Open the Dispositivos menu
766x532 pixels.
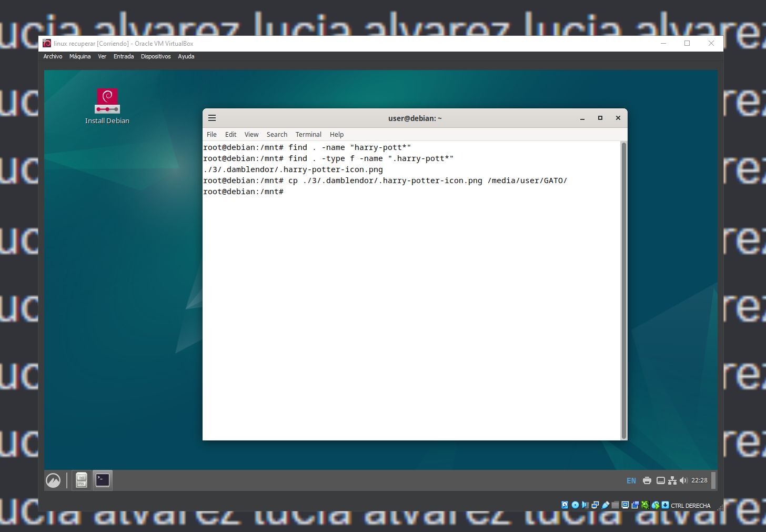(x=156, y=56)
